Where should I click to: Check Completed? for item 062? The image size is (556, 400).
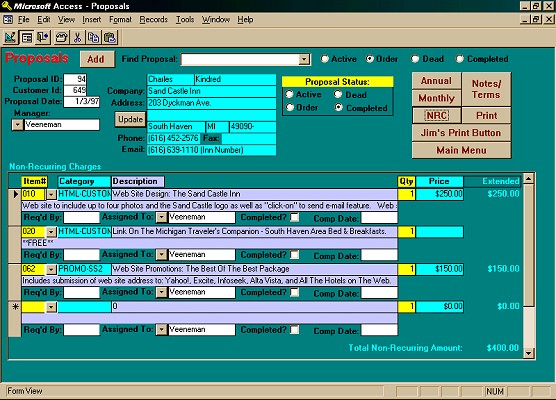coord(294,292)
